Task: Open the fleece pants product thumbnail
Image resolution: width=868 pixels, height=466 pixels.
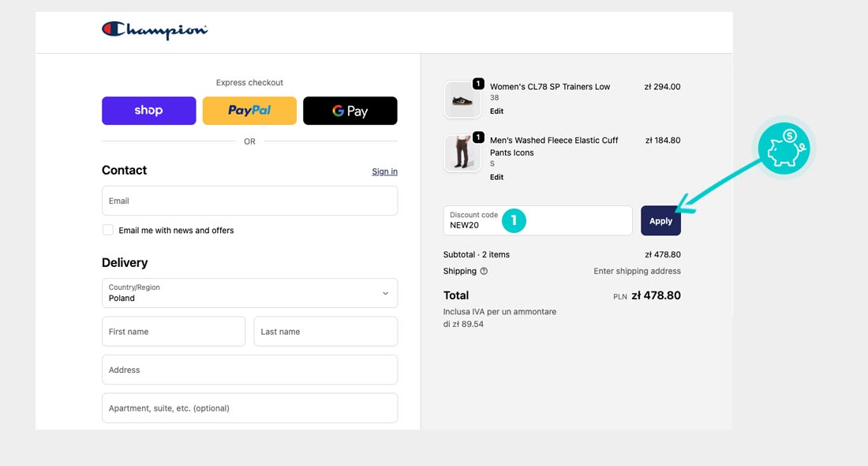Action: [462, 152]
